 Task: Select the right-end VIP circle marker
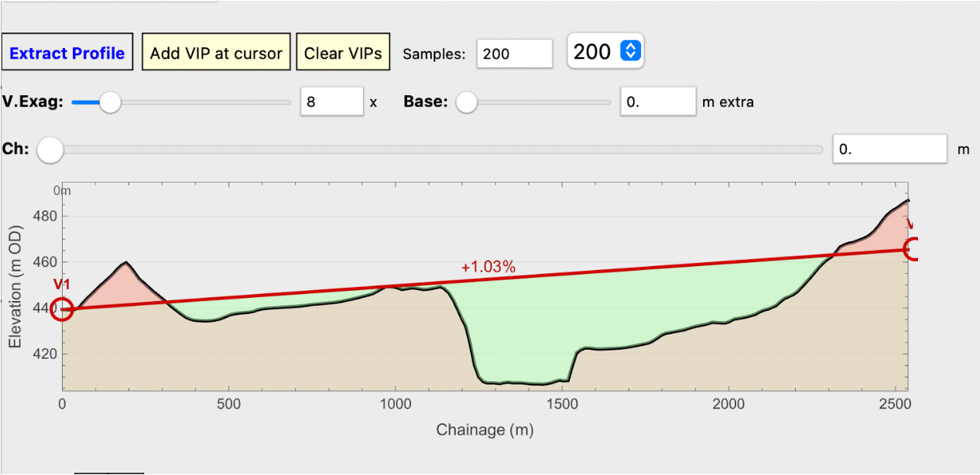(x=913, y=250)
